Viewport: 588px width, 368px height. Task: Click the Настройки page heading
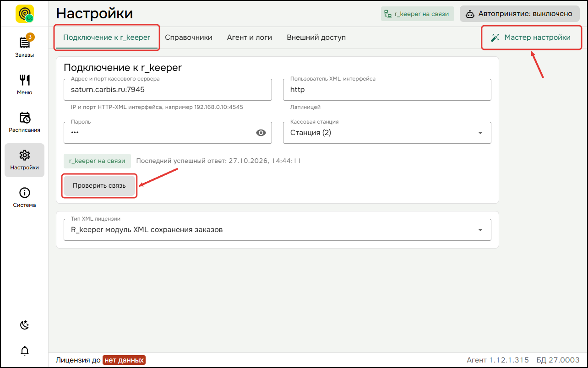tap(94, 14)
